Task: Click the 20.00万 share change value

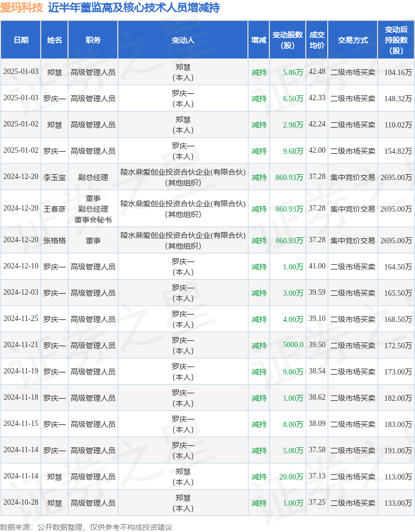Action: [x=291, y=477]
